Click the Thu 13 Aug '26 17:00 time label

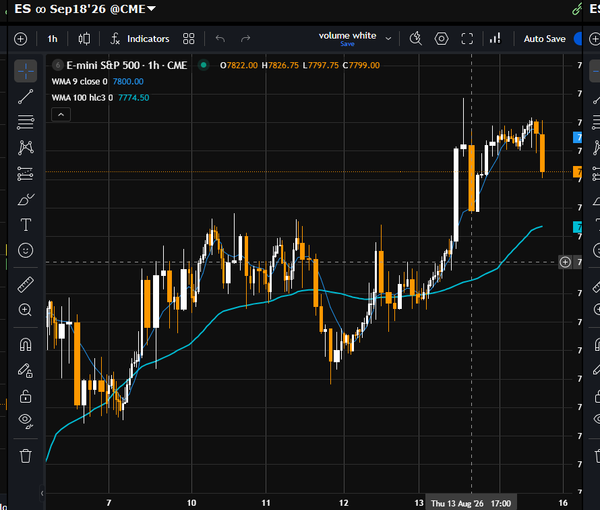pyautogui.click(x=471, y=503)
